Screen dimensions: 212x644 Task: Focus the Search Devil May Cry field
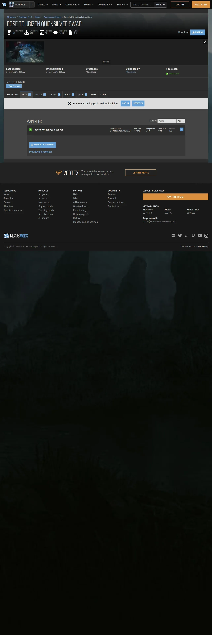tap(142, 4)
